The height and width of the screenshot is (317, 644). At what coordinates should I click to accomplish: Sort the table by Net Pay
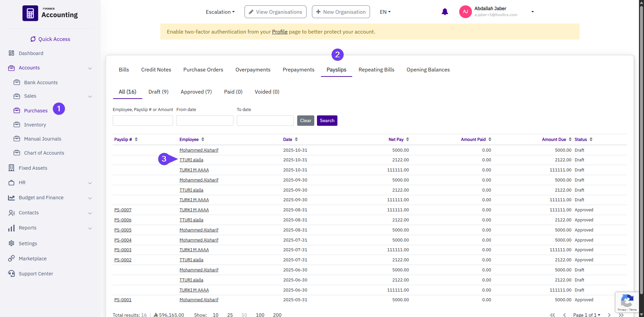point(398,140)
